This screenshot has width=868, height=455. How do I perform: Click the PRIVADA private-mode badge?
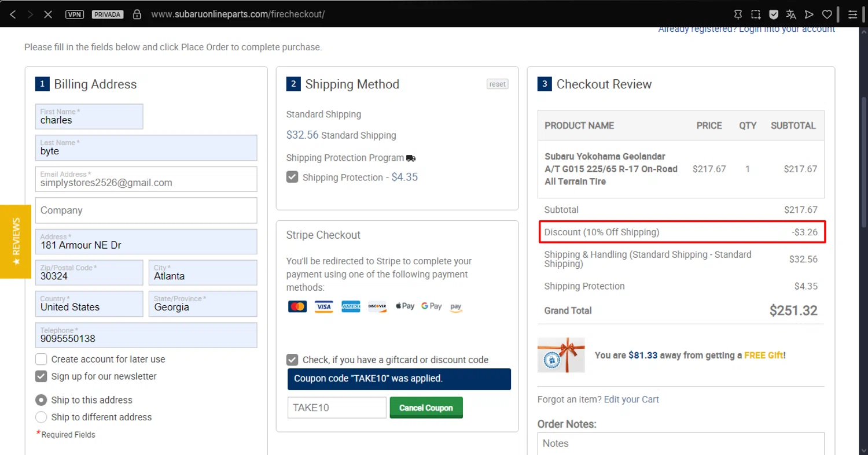108,14
